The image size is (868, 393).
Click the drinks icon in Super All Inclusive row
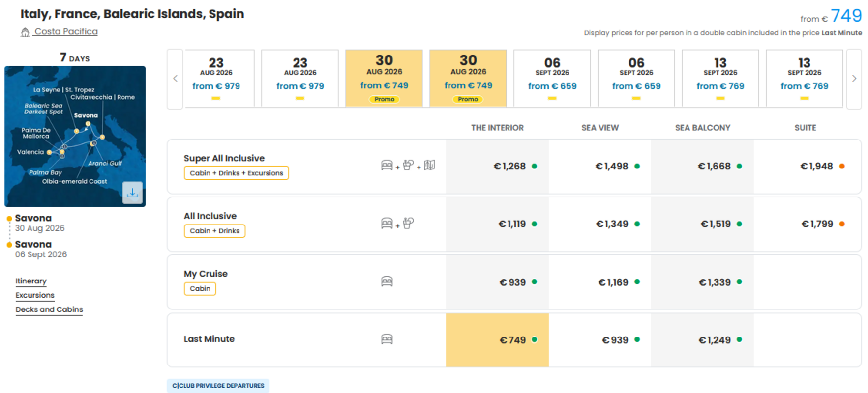pyautogui.click(x=408, y=165)
